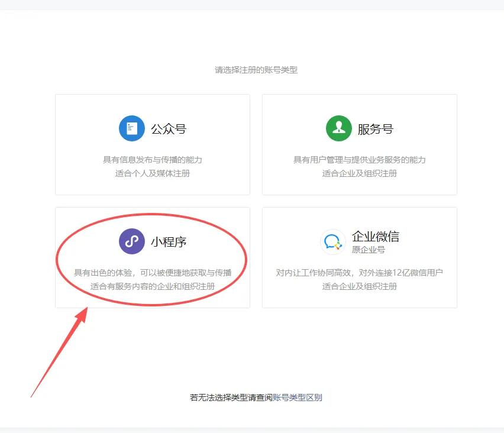
Task: Click 适合企业及组织注册 under 企业微信
Action: pyautogui.click(x=359, y=286)
